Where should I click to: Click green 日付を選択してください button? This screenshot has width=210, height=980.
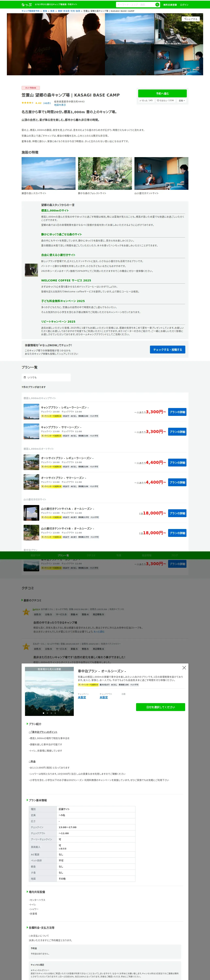160,707
